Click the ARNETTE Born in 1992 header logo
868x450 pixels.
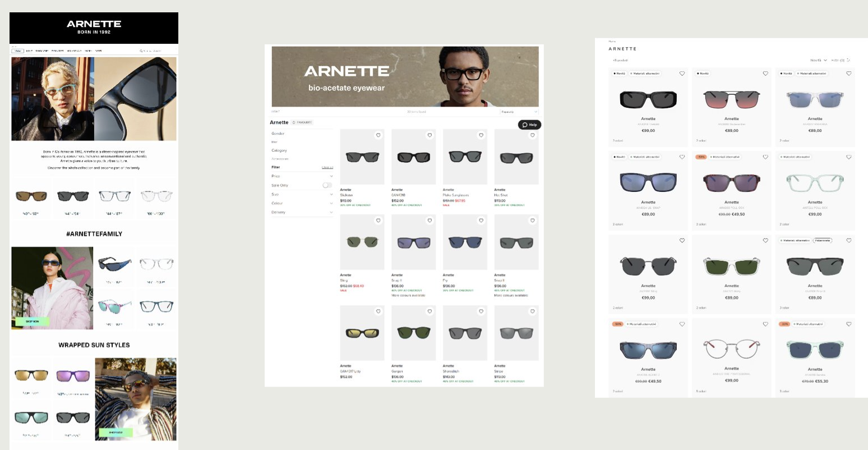94,27
